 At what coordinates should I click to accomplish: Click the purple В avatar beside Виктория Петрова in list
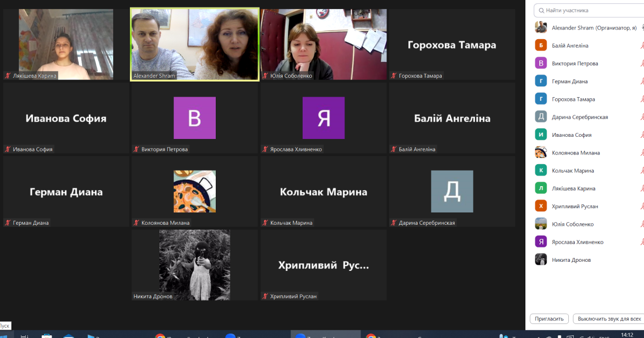point(541,63)
